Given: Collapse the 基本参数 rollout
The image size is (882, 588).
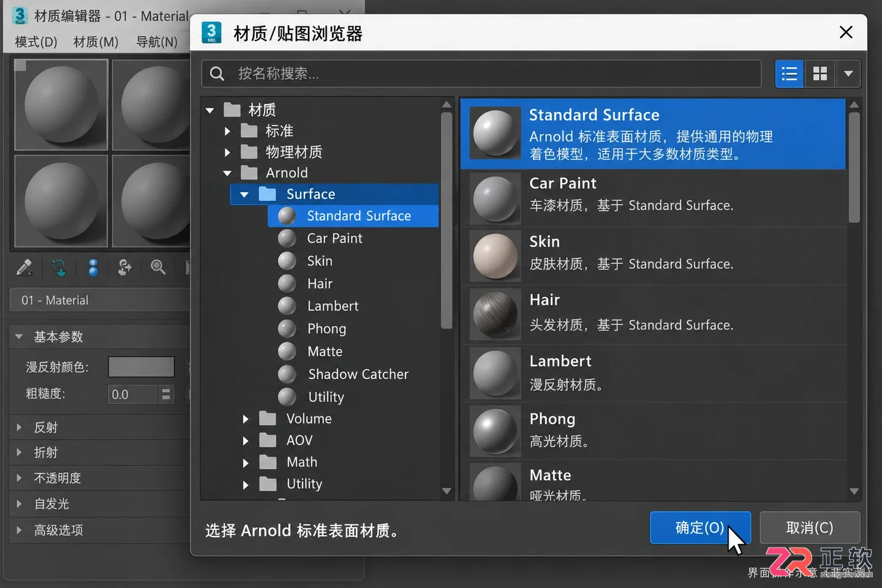Looking at the screenshot, I should 19,337.
